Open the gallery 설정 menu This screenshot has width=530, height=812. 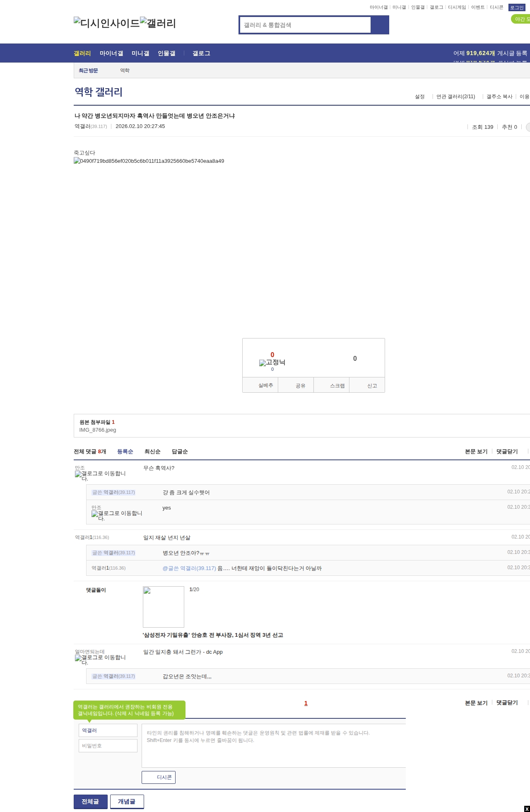420,97
